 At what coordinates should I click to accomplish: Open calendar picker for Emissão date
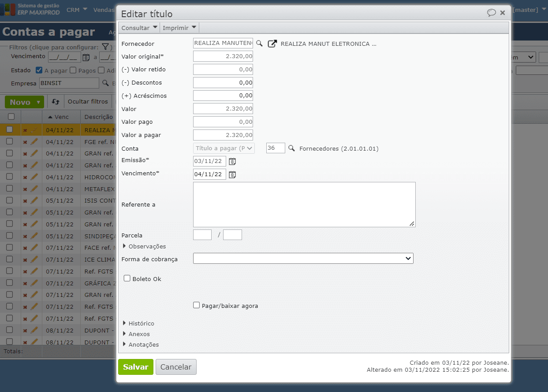[232, 161]
